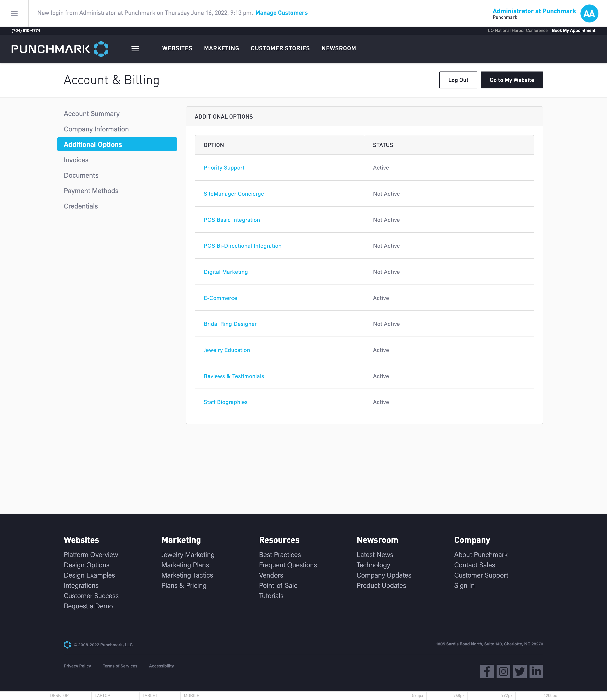
Task: Open the Marketing navigation menu
Action: pos(221,48)
